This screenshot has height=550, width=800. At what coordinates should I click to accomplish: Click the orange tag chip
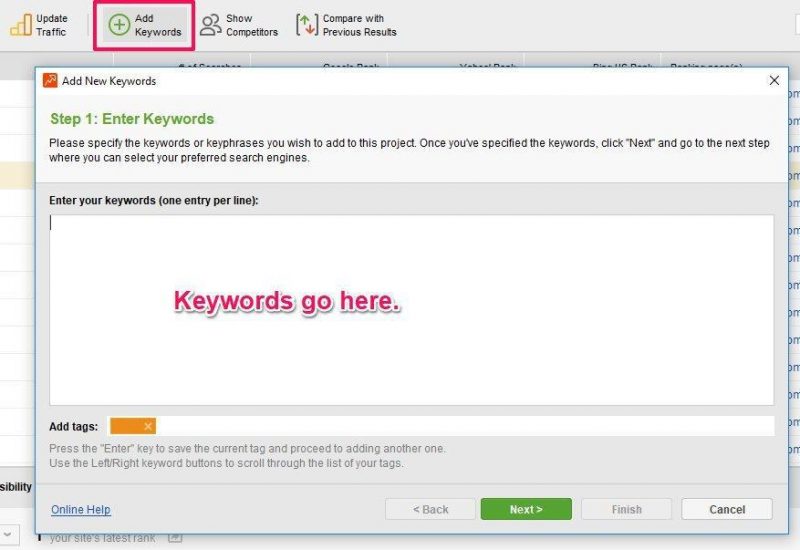click(x=133, y=426)
